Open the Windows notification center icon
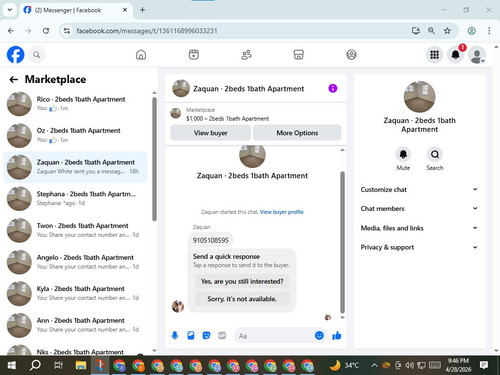500x375 pixels. click(484, 365)
